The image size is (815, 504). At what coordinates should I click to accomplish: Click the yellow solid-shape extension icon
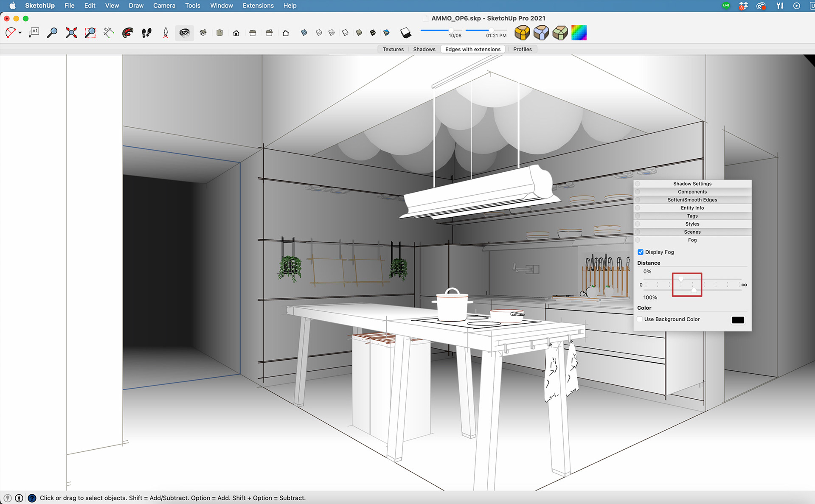[522, 33]
